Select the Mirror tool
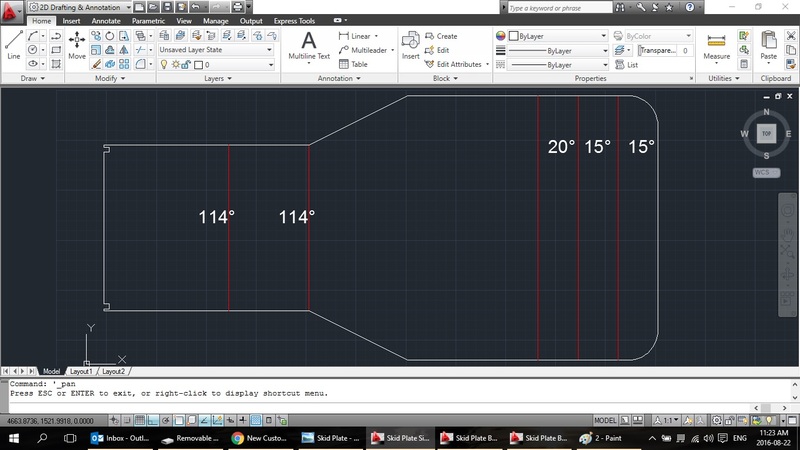 pyautogui.click(x=124, y=50)
